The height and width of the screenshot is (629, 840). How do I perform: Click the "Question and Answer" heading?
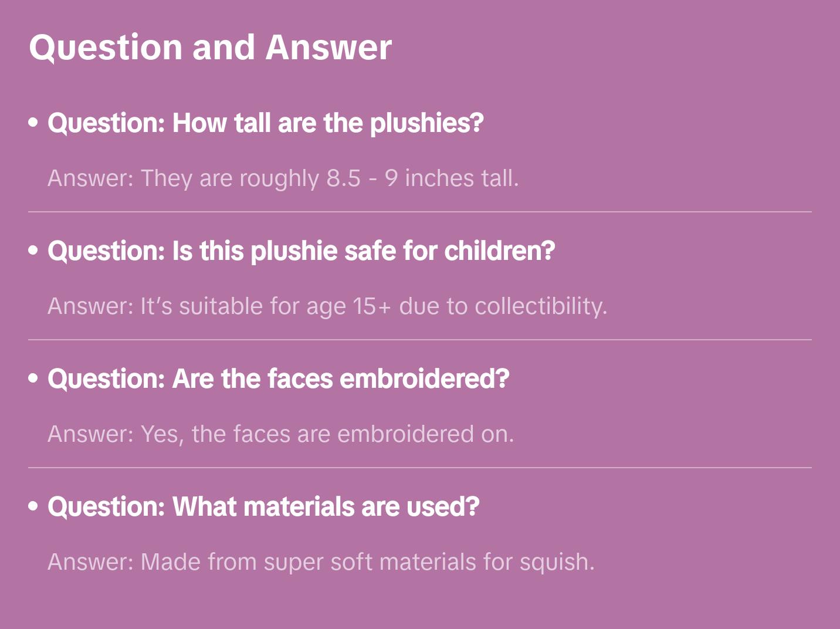[x=210, y=47]
